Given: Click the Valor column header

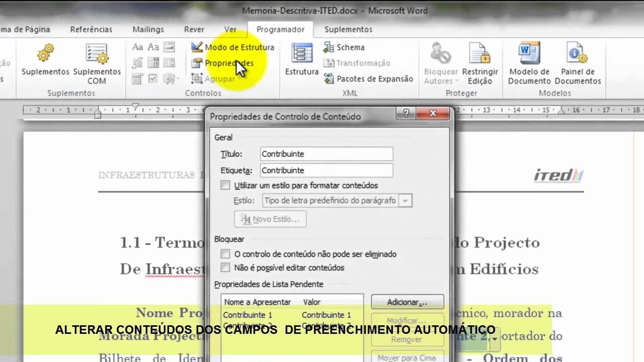Looking at the screenshot, I should [312, 302].
